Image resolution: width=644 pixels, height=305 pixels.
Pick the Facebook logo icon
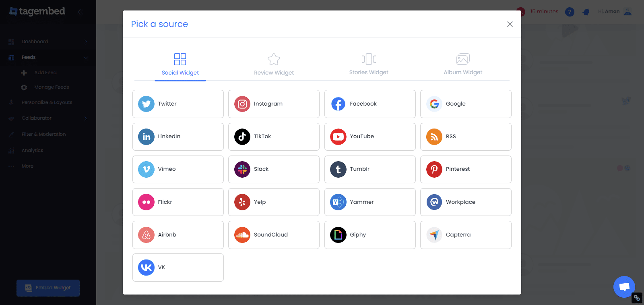pyautogui.click(x=338, y=104)
